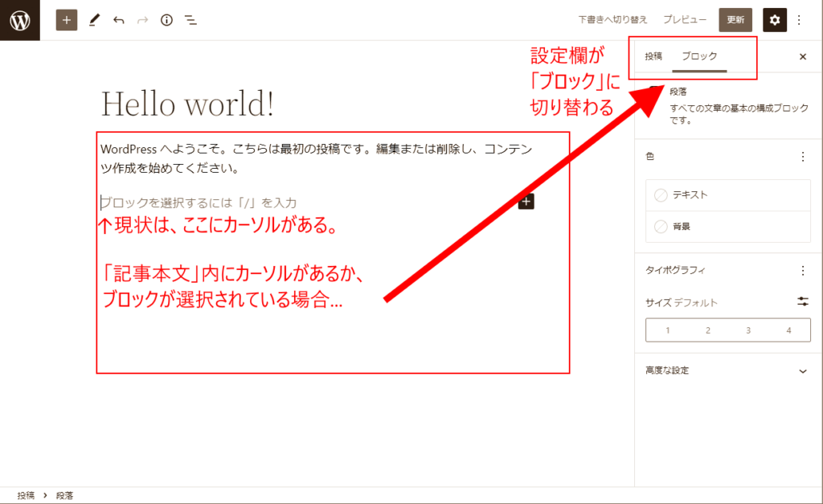Open the List View icon
Image resolution: width=823 pixels, height=504 pixels.
point(191,20)
